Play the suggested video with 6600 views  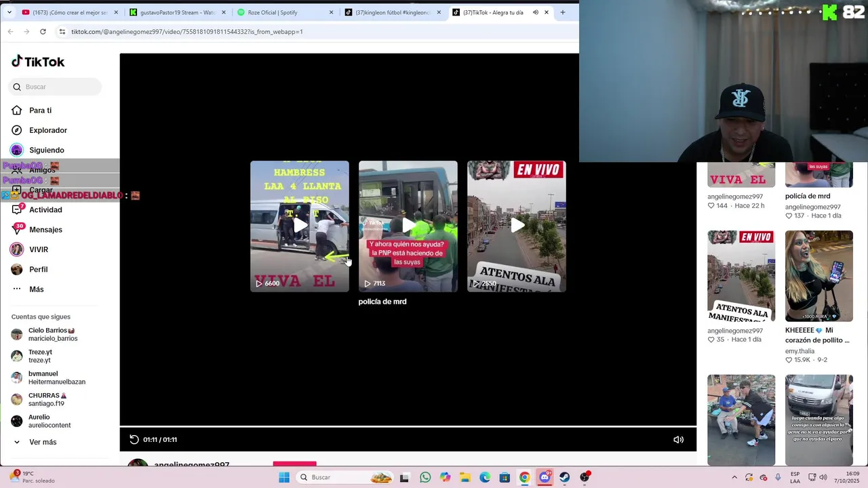(300, 226)
